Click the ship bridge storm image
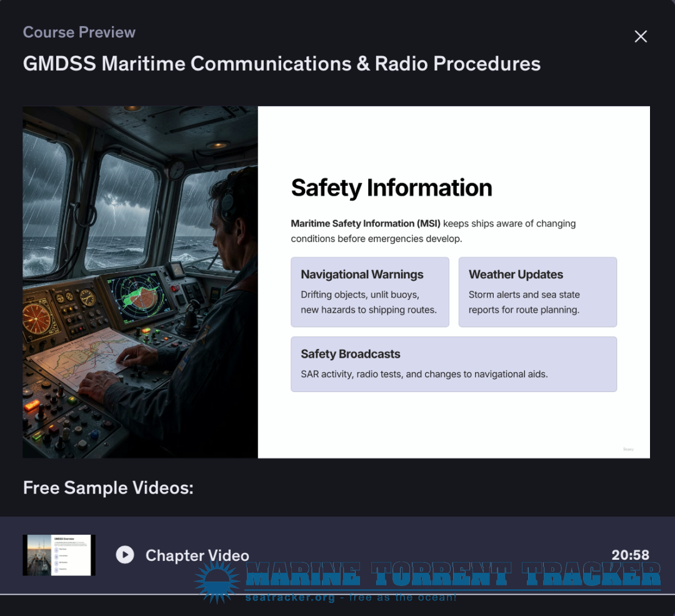This screenshot has height=616, width=675. point(141,282)
